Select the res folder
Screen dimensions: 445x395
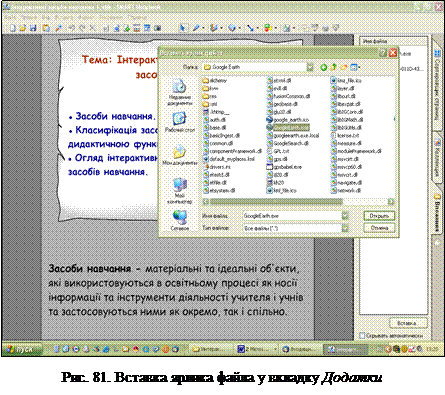[x=210, y=96]
